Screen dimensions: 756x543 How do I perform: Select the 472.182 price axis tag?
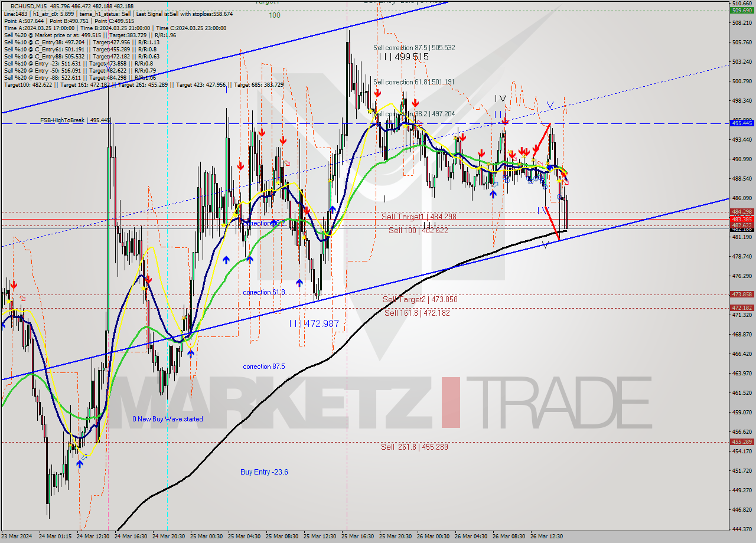pyautogui.click(x=742, y=308)
